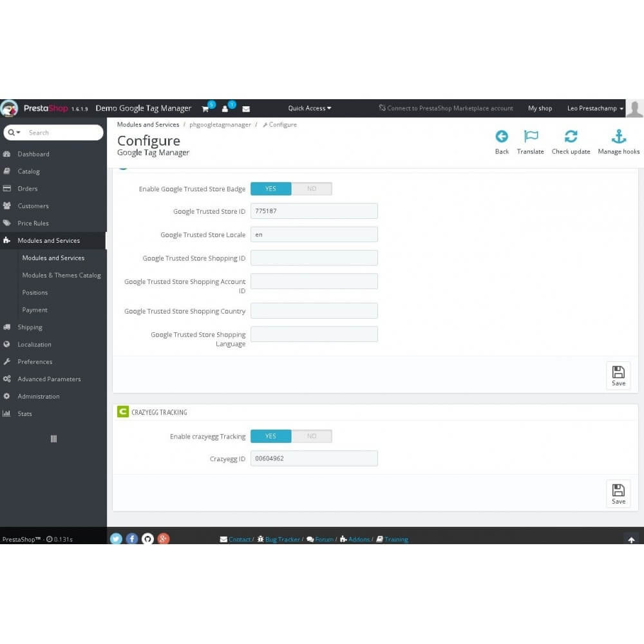Collapse the sidebar menu with the bars icon
The height and width of the screenshot is (644, 644).
pos(53,439)
